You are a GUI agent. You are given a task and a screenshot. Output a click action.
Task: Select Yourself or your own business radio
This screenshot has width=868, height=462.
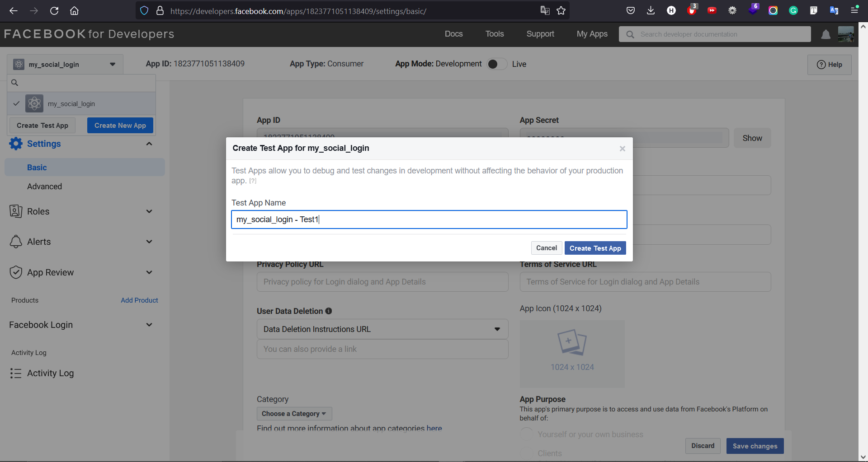(x=526, y=434)
